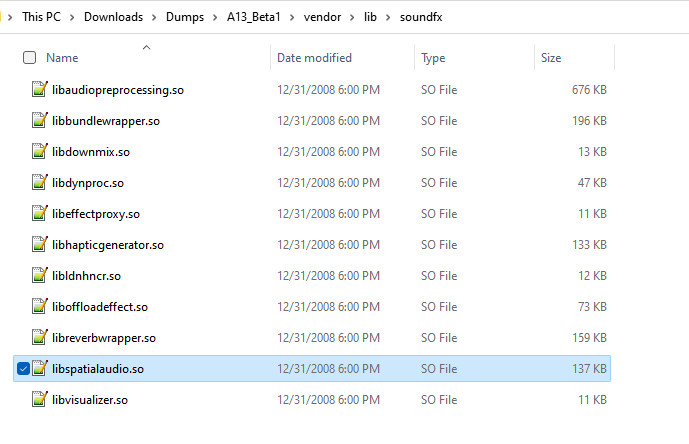Select file name libdynproc.so
689x444 pixels.
pos(88,183)
